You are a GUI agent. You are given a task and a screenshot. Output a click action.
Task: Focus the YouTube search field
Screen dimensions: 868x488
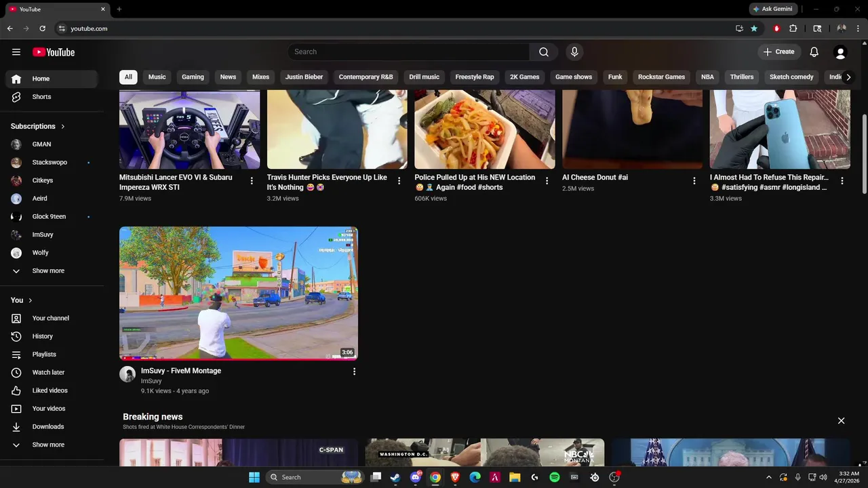click(x=409, y=52)
